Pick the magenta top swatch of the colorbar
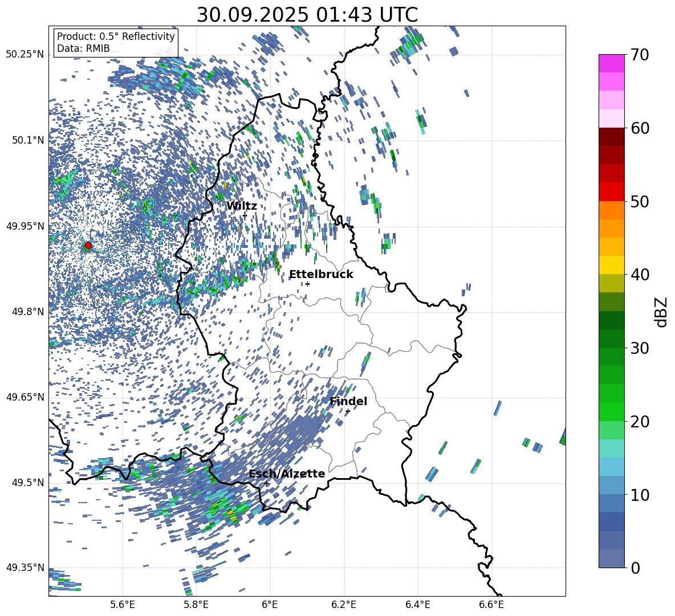Screen dimensions: 675x616 pos(612,63)
